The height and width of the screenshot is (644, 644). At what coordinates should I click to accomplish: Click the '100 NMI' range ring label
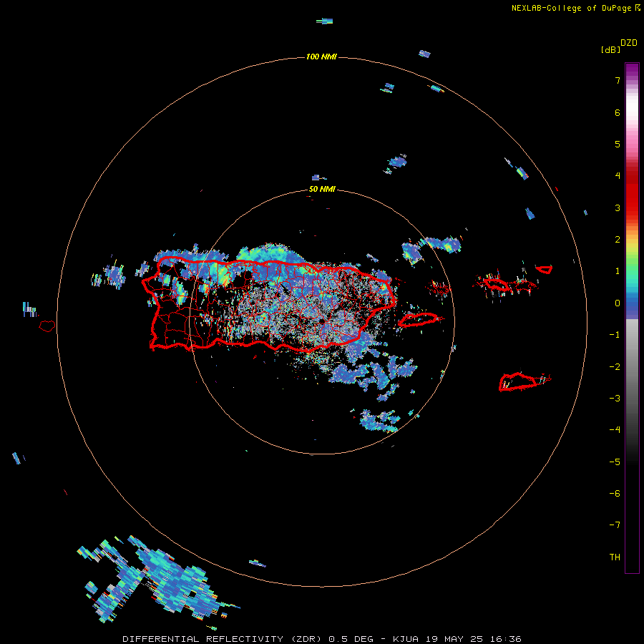pos(321,57)
